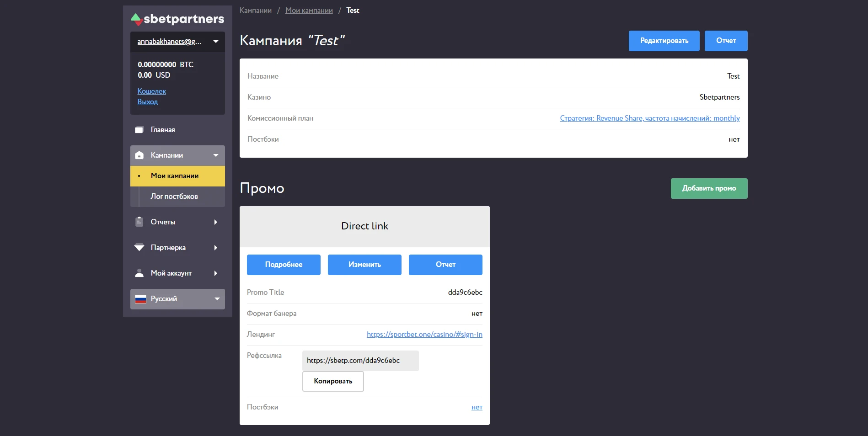Image resolution: width=868 pixels, height=436 pixels.
Task: Open Отчет for Direct link promo
Action: point(445,265)
